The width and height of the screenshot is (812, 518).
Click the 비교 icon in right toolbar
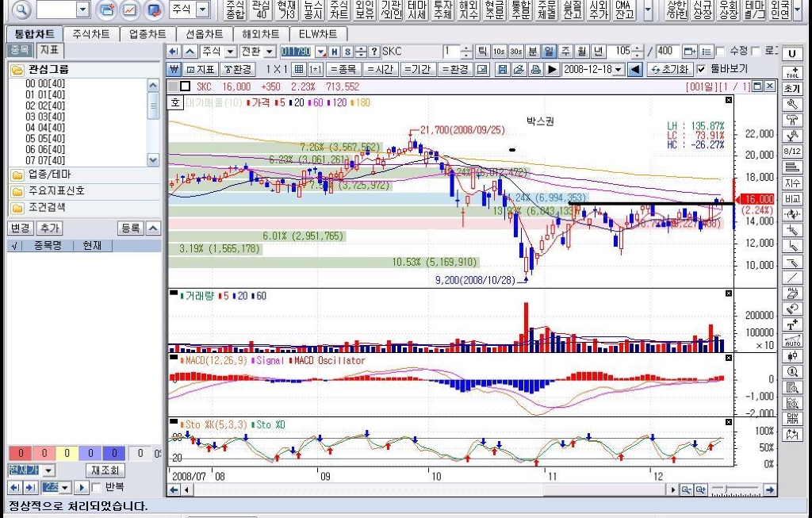[x=792, y=198]
